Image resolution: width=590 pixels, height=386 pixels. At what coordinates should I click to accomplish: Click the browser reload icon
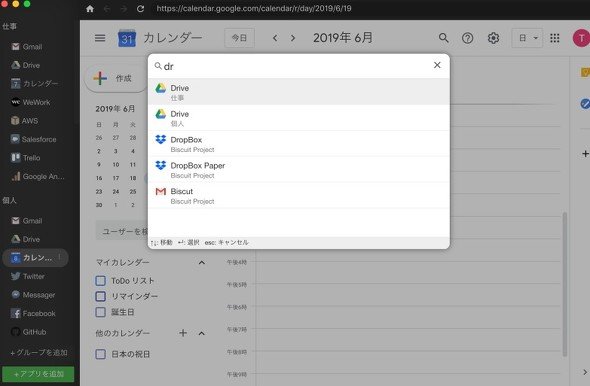(140, 8)
